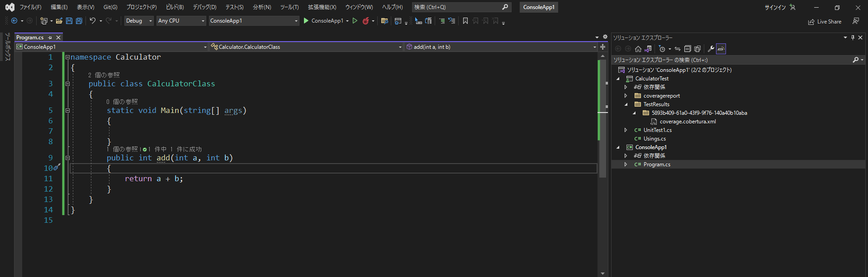Open add(int a, int b) member dropdown
Image resolution: width=868 pixels, height=277 pixels.
click(x=501, y=47)
